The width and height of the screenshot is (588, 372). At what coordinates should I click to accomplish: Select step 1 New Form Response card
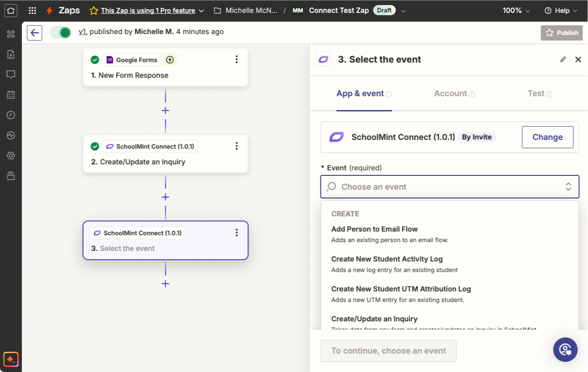click(165, 67)
